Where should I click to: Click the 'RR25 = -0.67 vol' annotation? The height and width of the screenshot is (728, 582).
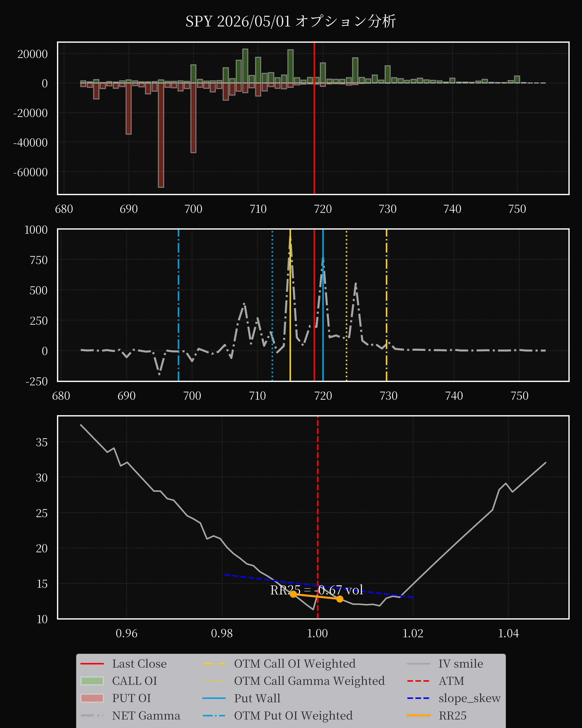coord(316,590)
